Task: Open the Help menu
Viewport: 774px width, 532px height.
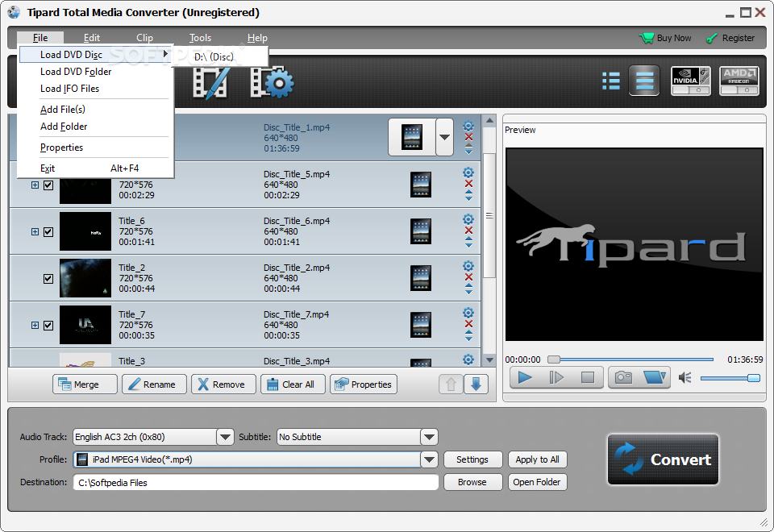Action: 257,38
